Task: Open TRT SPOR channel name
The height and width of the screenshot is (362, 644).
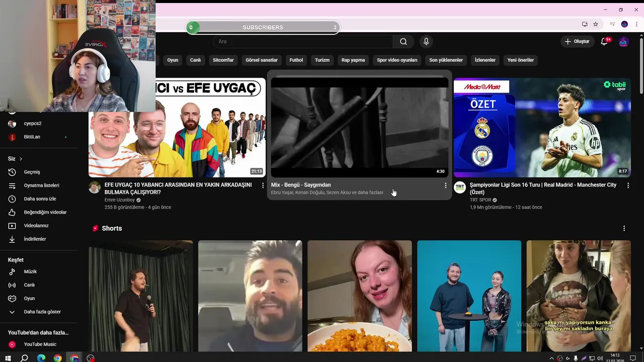Action: coord(480,200)
